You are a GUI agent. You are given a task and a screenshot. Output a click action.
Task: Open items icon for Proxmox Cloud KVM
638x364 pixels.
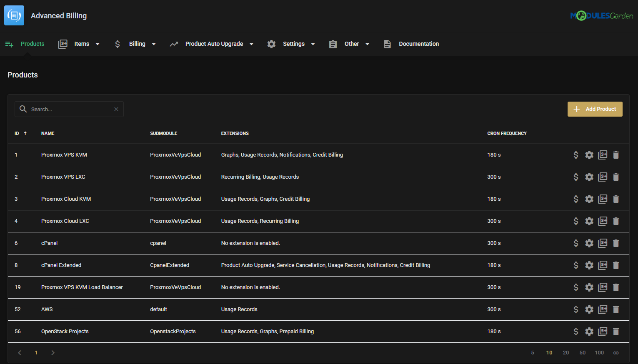tap(603, 199)
